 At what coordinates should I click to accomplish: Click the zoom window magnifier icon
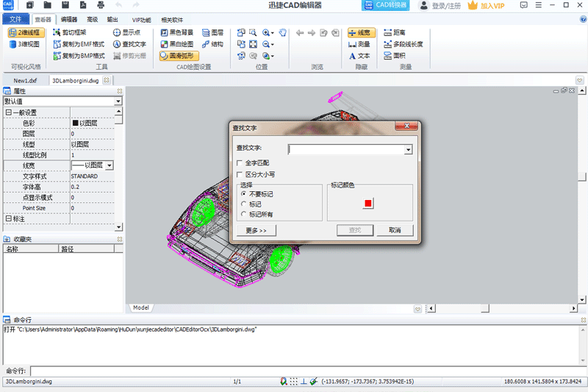pyautogui.click(x=253, y=32)
